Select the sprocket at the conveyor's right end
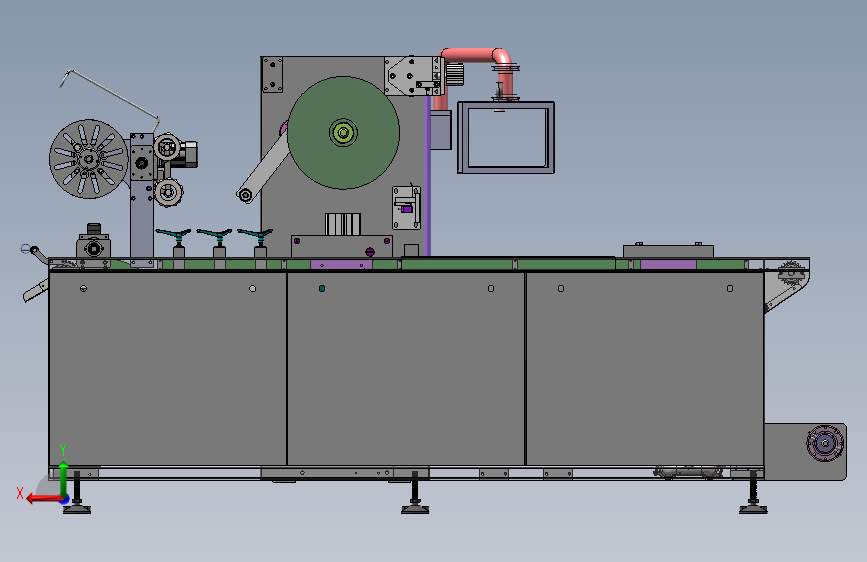 791,274
